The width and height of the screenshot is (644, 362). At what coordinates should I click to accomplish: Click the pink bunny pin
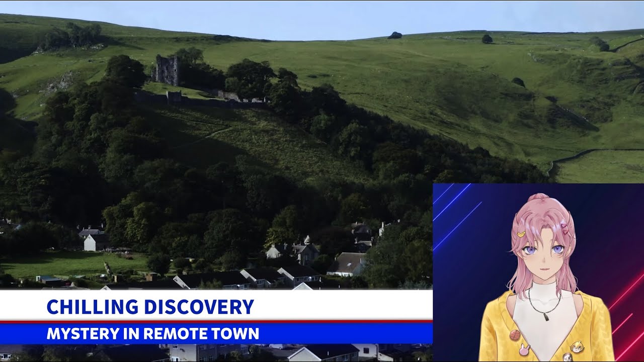pos(524,350)
